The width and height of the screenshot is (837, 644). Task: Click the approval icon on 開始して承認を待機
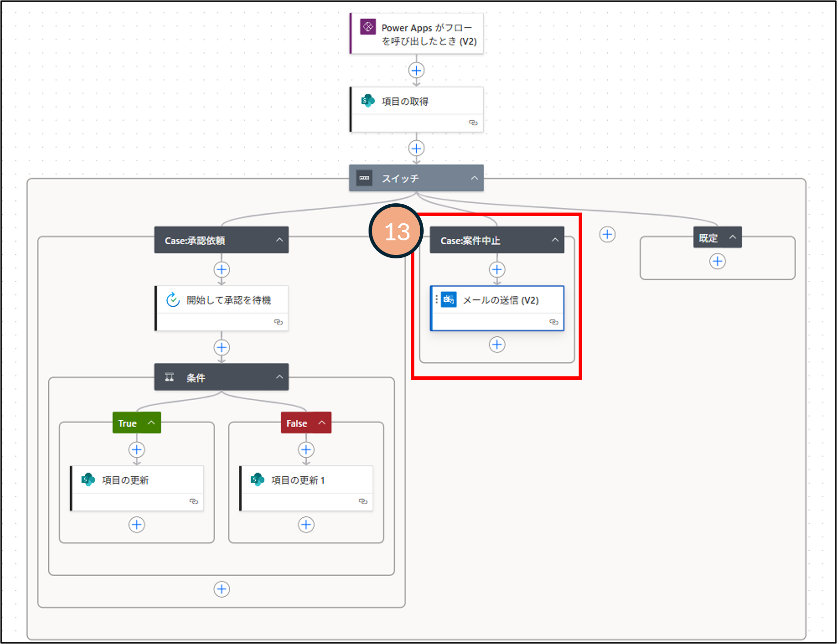point(173,300)
